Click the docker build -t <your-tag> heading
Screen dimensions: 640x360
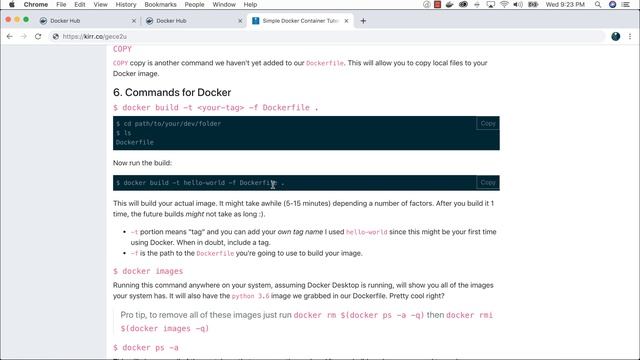[x=216, y=108]
